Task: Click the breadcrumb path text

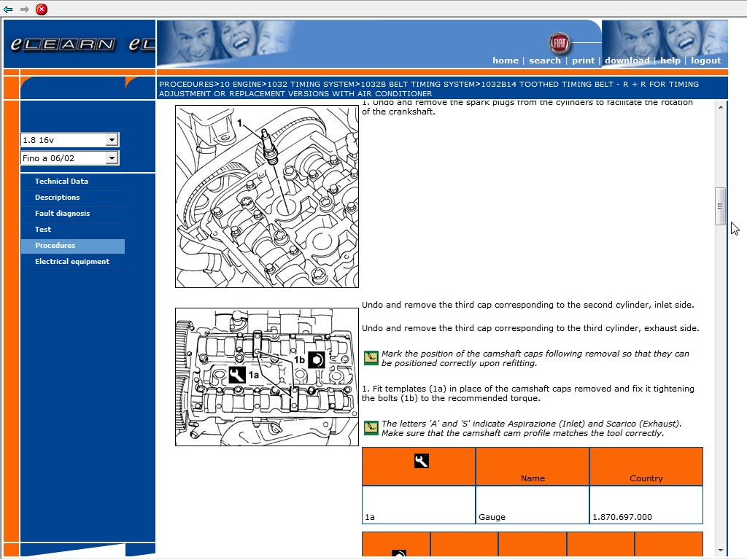Action: click(x=429, y=88)
